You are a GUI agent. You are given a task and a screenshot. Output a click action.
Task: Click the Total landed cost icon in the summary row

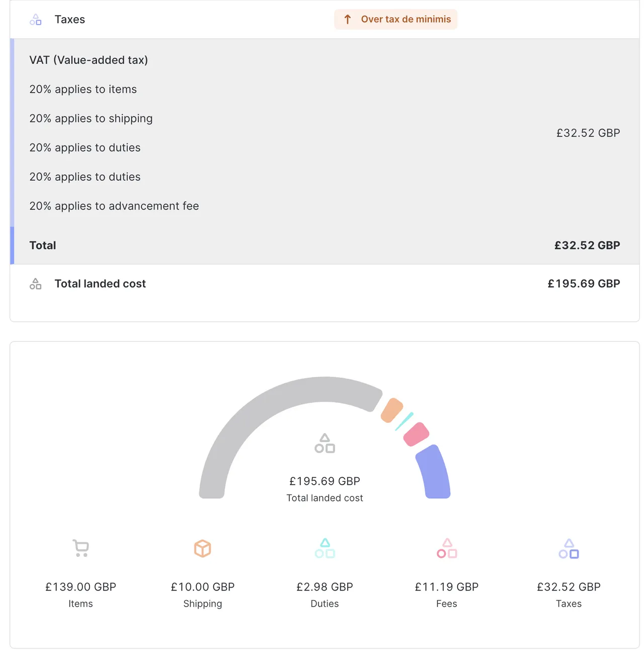[x=35, y=283]
